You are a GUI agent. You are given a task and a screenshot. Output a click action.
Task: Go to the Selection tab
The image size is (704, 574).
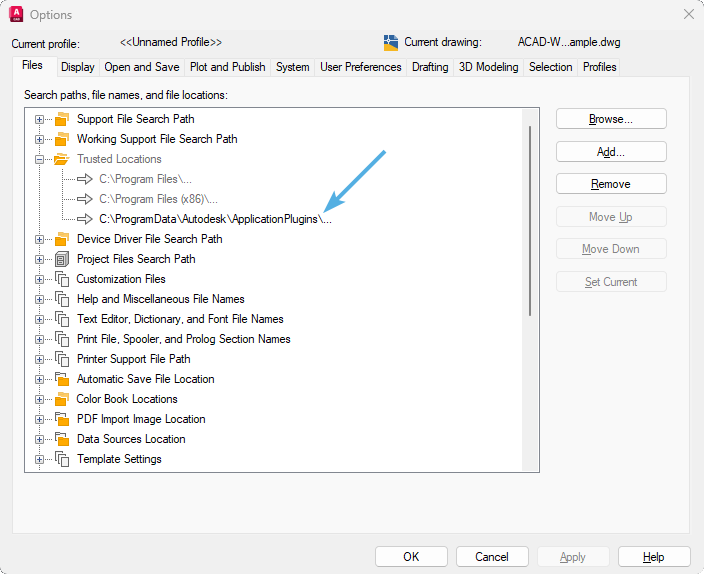click(550, 67)
